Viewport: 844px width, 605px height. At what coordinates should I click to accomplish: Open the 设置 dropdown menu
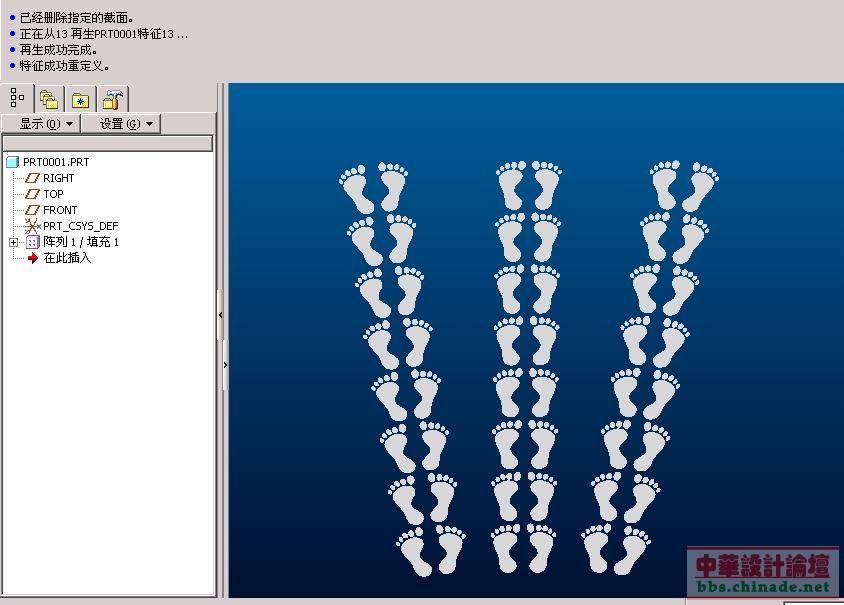121,124
